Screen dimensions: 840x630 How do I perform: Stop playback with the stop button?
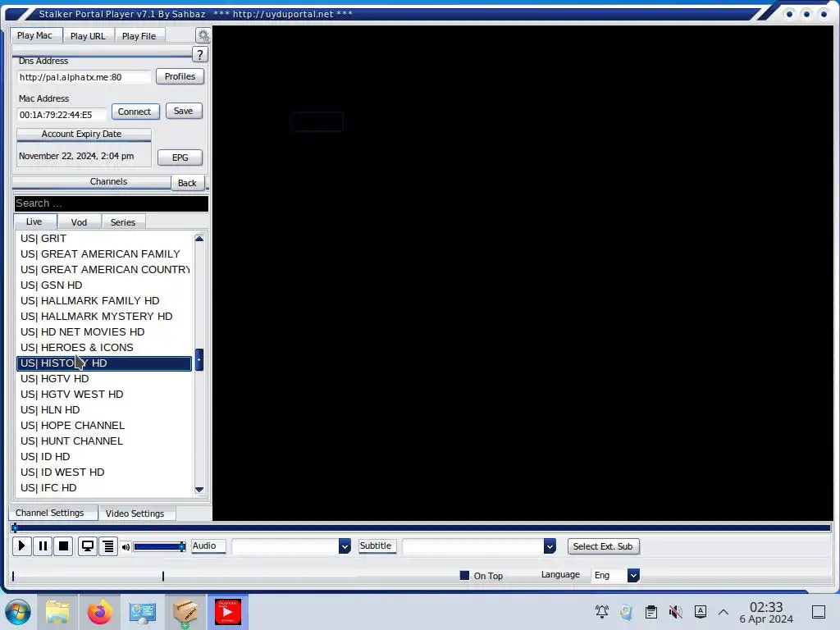(63, 546)
